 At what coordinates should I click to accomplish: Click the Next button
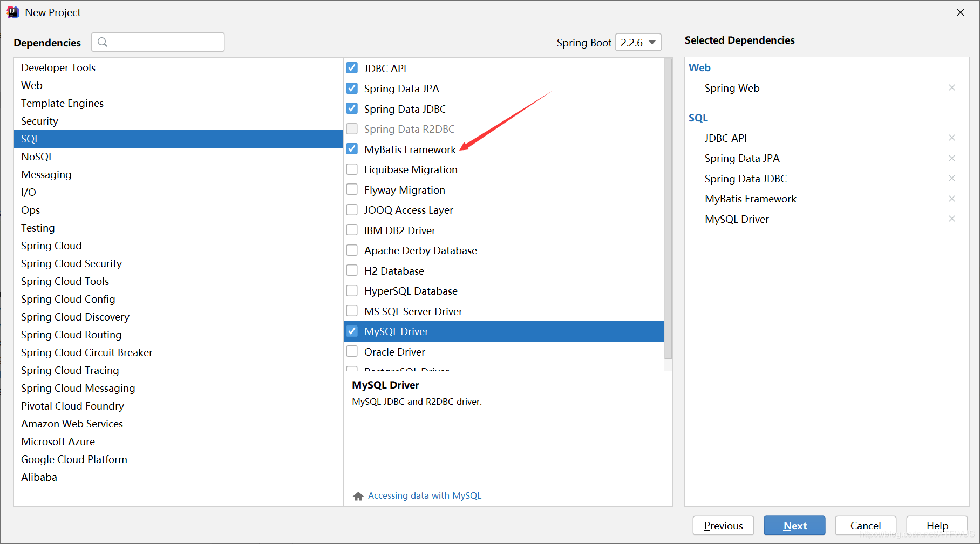click(794, 526)
